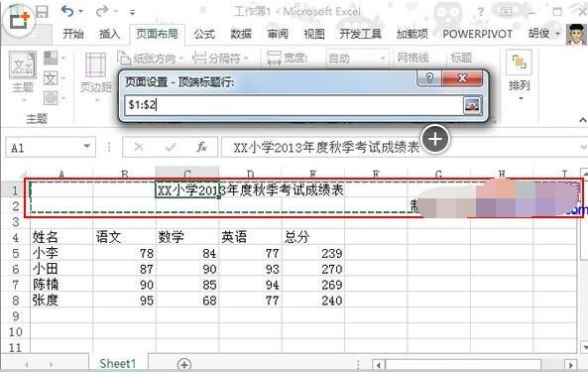588x372 pixels.
Task: Open the 页边距 margins button
Action: 96,76
